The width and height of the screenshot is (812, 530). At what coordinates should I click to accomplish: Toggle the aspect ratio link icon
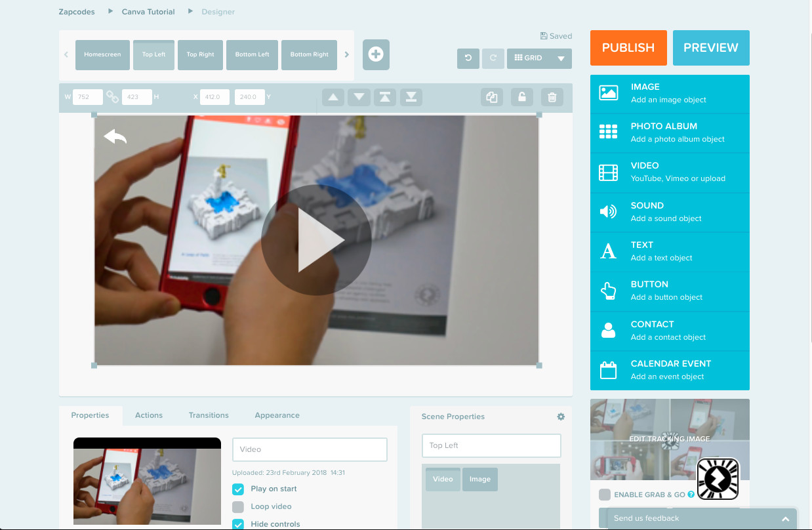click(113, 97)
